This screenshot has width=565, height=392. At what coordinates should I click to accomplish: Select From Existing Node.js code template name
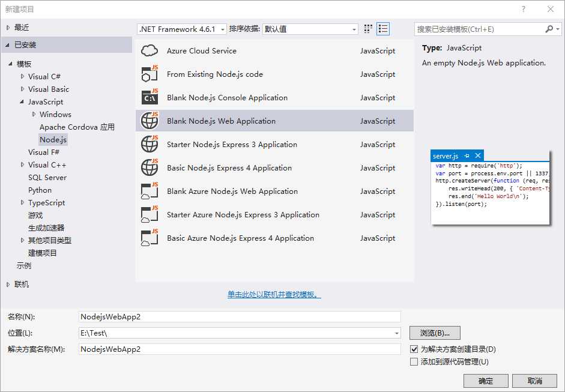coord(215,74)
